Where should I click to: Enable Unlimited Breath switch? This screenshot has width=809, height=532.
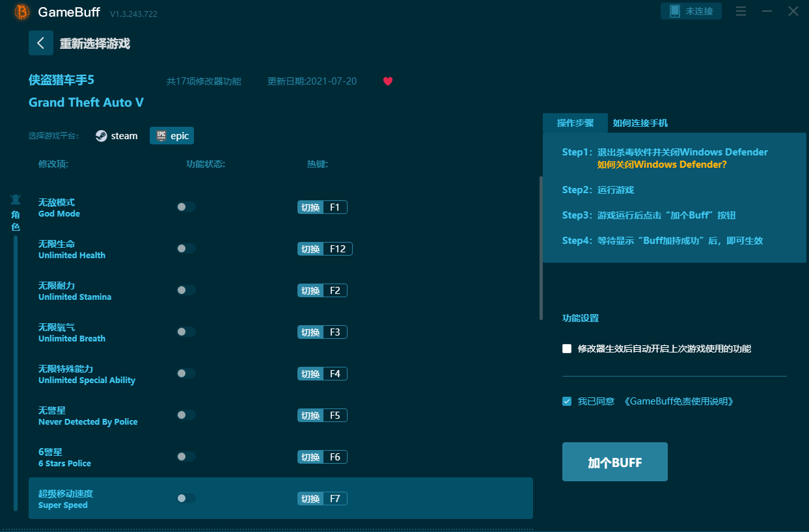click(185, 332)
